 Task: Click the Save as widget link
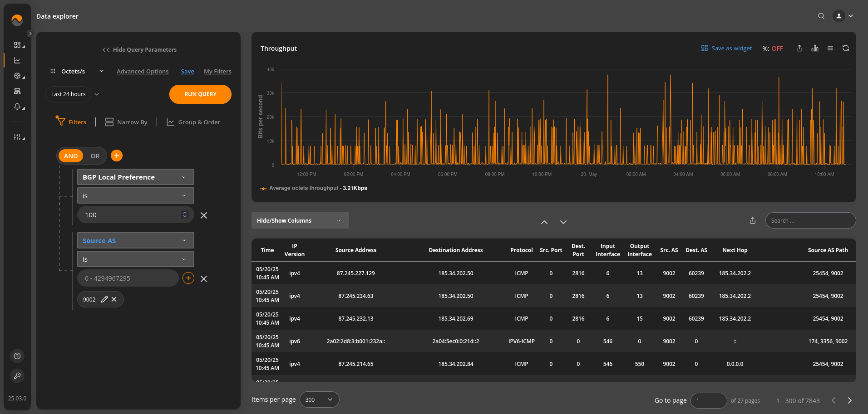(x=731, y=49)
